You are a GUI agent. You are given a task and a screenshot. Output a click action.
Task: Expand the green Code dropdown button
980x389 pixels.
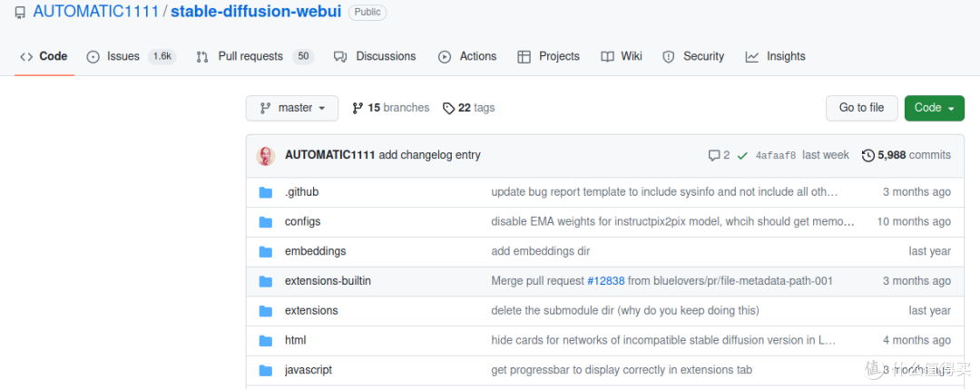(x=933, y=108)
